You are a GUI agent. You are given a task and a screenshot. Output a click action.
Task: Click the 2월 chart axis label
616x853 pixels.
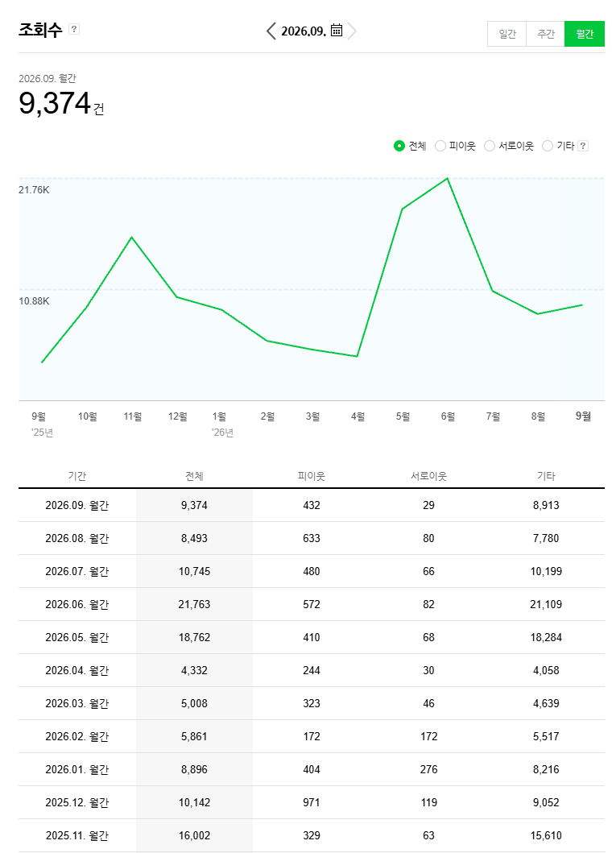267,416
